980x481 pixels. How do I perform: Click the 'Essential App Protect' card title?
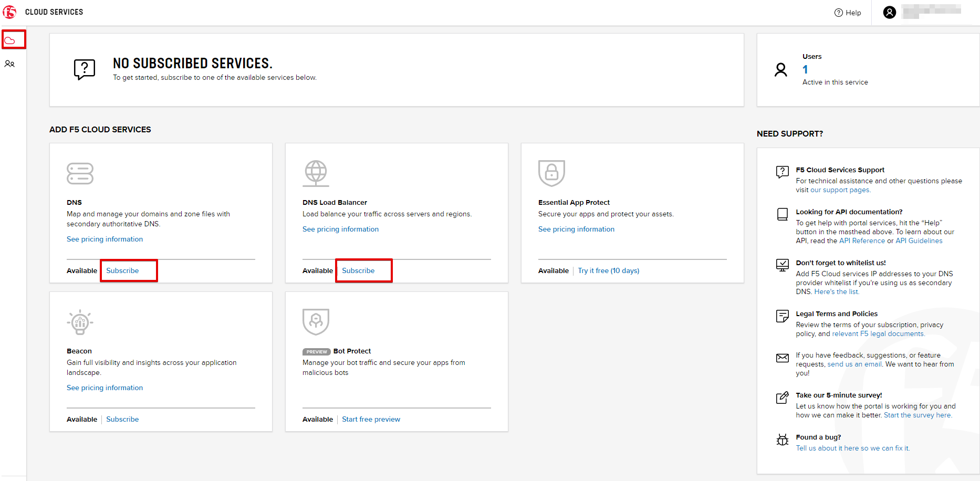[574, 202]
